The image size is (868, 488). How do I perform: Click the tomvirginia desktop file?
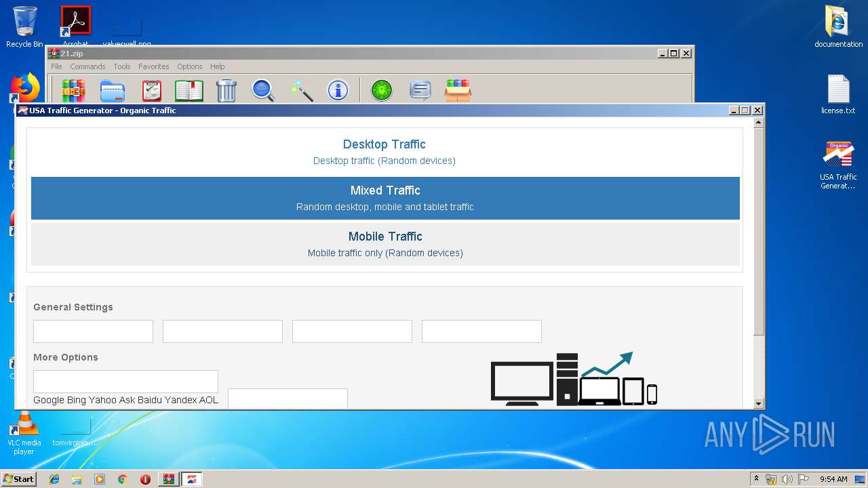[75, 434]
